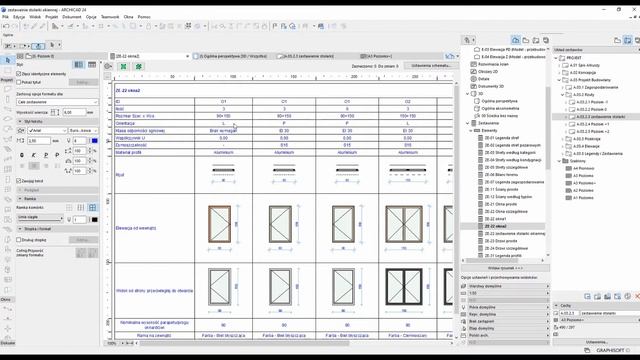Collapse the "A.03 Projekt Budowlany" folder
Screen dimensions: 640x360
pyautogui.click(x=559, y=80)
